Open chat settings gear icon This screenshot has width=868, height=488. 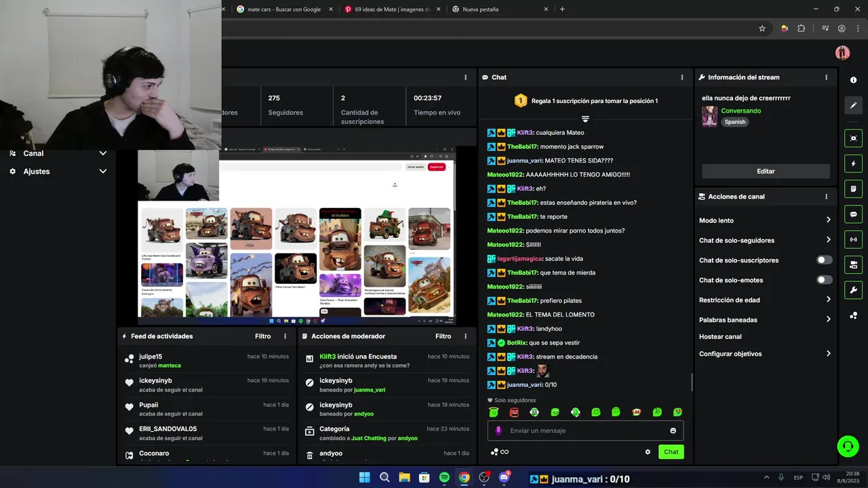(x=648, y=452)
